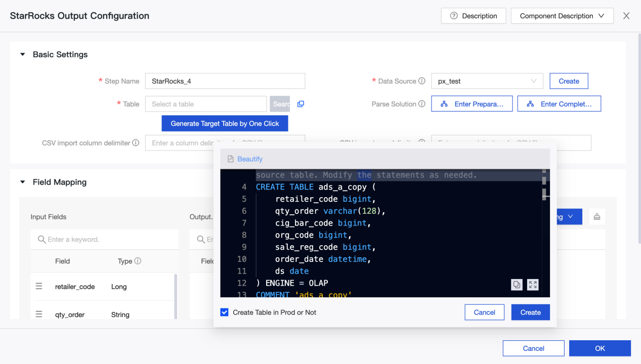
Task: Click the Data Source info icon
Action: [421, 81]
